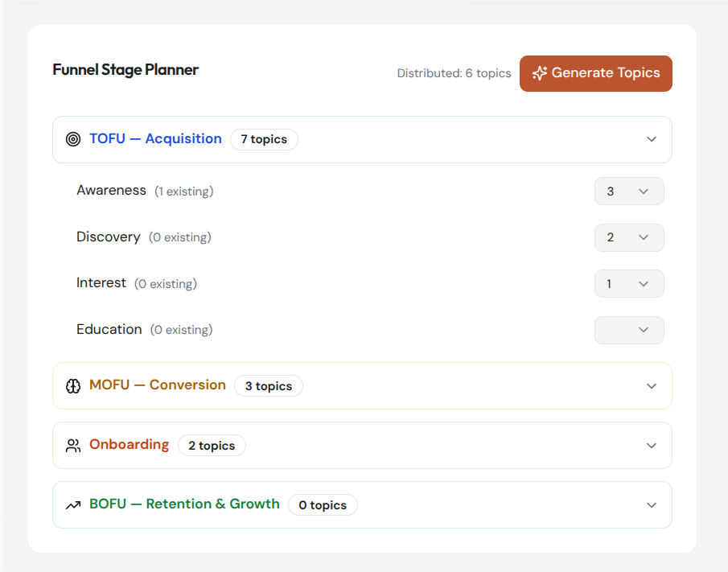Open the Interest topic count dropdown
The width and height of the screenshot is (728, 572).
(x=629, y=283)
